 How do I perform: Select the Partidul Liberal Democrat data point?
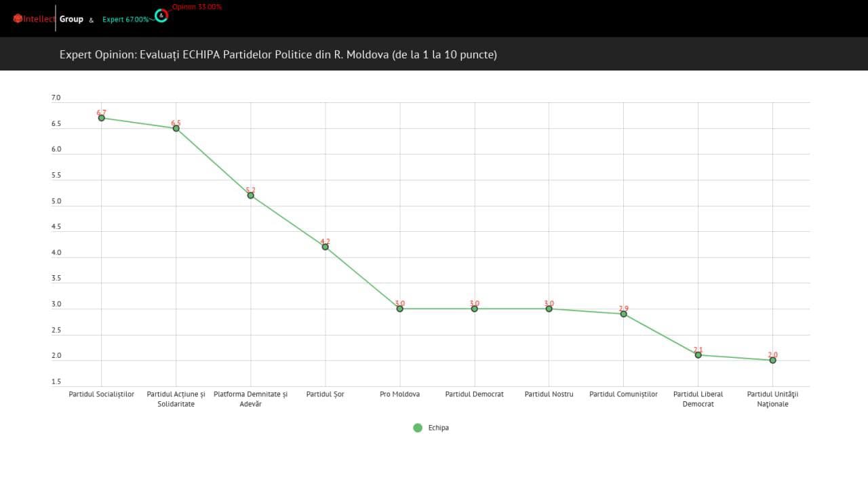pyautogui.click(x=698, y=355)
